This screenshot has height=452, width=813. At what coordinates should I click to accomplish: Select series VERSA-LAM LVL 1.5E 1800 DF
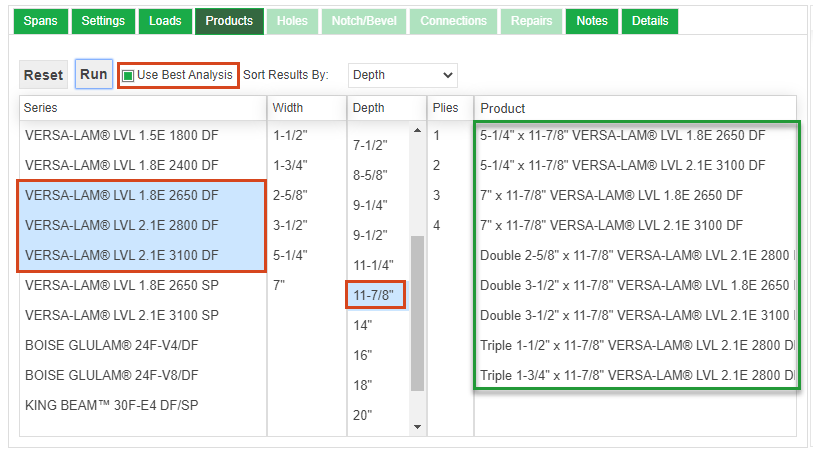[143, 135]
